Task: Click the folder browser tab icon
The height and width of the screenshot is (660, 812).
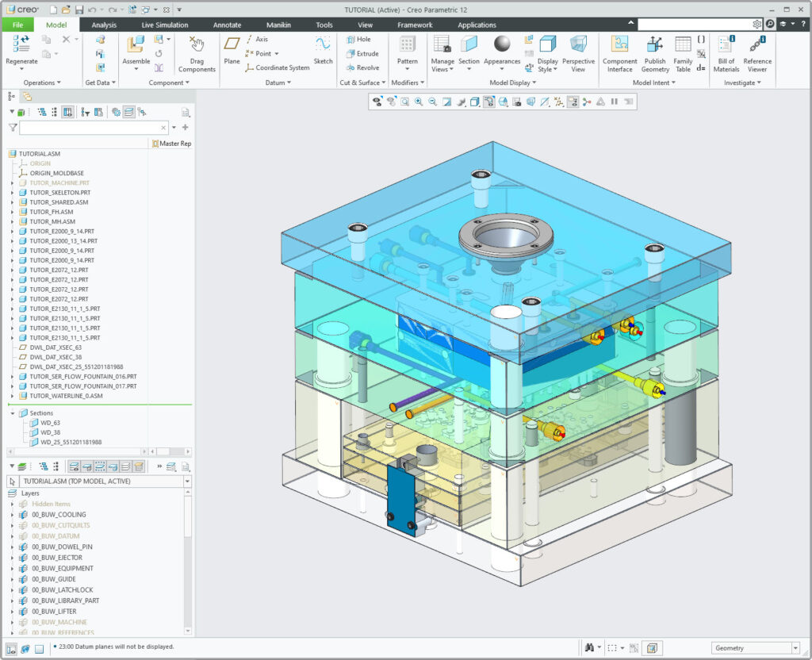Action: (27, 96)
